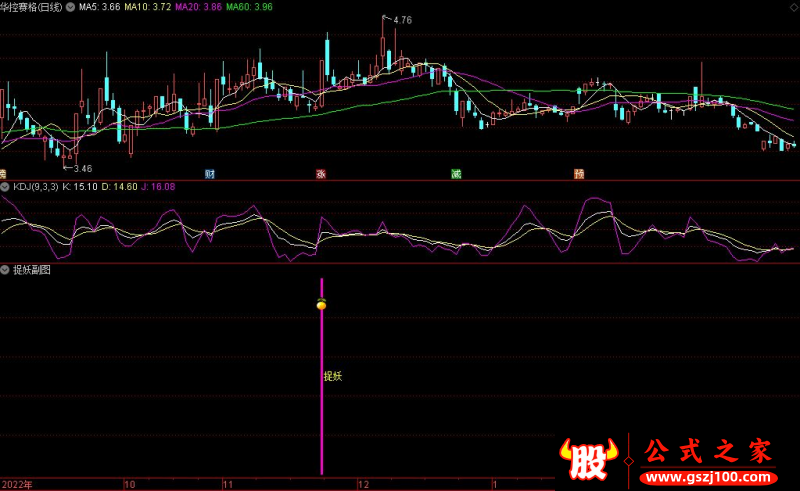This screenshot has height=491, width=800.
Task: Click the 3.46 low price label
Action: pyautogui.click(x=82, y=169)
